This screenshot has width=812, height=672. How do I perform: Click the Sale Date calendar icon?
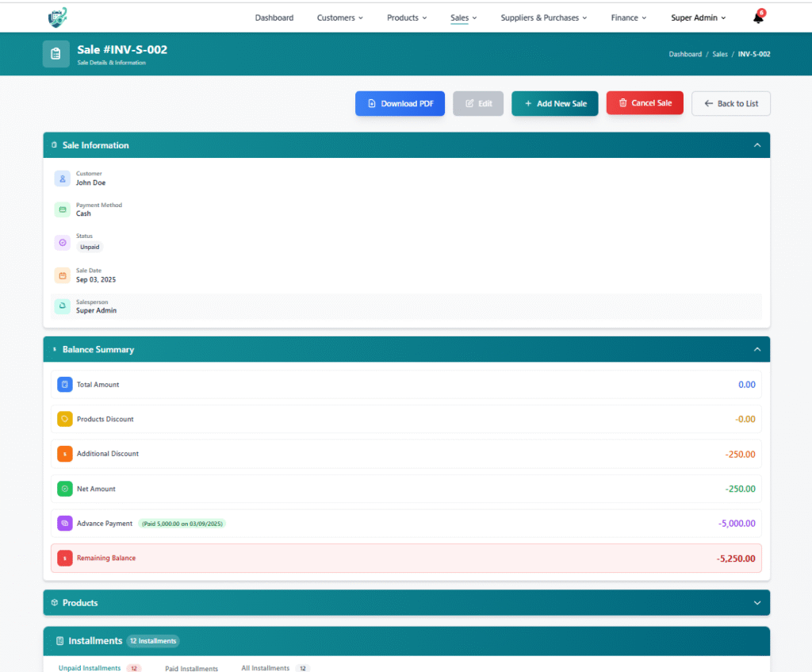coord(63,275)
